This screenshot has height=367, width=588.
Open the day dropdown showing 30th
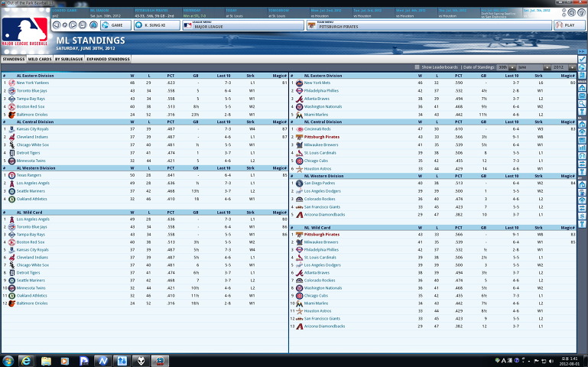click(x=506, y=67)
